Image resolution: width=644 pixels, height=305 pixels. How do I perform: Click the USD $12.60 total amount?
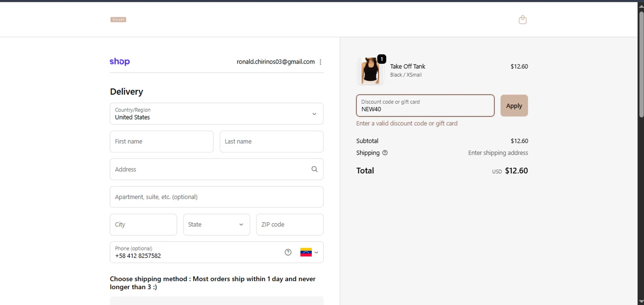pyautogui.click(x=510, y=171)
